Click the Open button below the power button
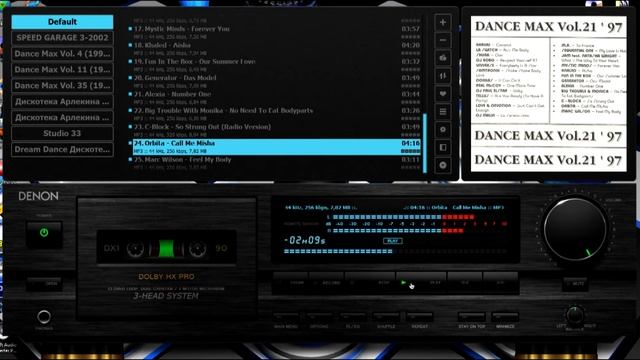The width and height of the screenshot is (640, 360). 44,283
